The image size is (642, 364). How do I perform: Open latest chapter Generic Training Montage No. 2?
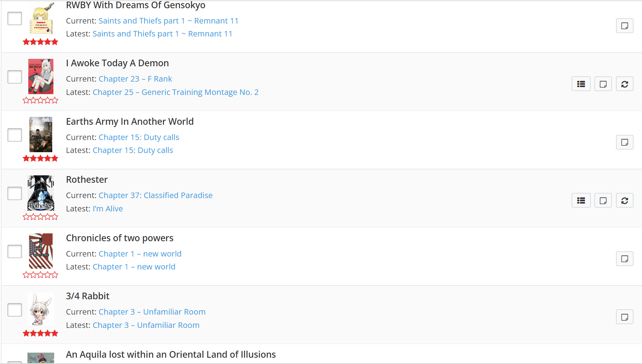pyautogui.click(x=176, y=92)
